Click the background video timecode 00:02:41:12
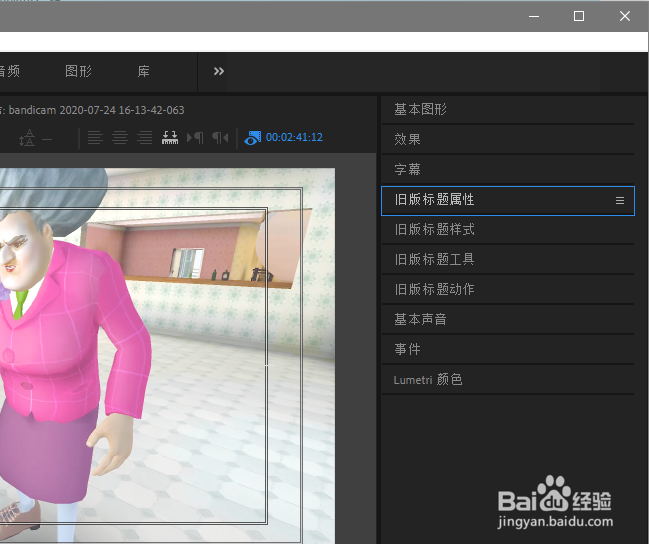This screenshot has width=649, height=544. click(x=294, y=137)
